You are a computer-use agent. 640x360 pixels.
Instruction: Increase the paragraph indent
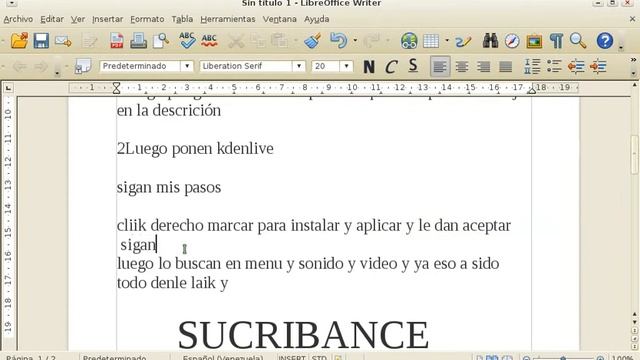(x=598, y=66)
